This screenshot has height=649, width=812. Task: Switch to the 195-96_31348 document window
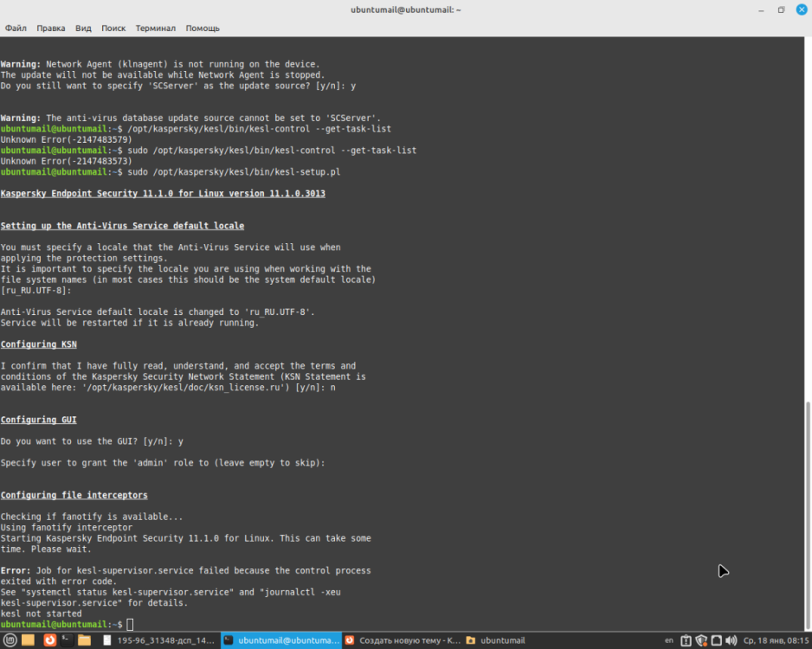(x=158, y=640)
